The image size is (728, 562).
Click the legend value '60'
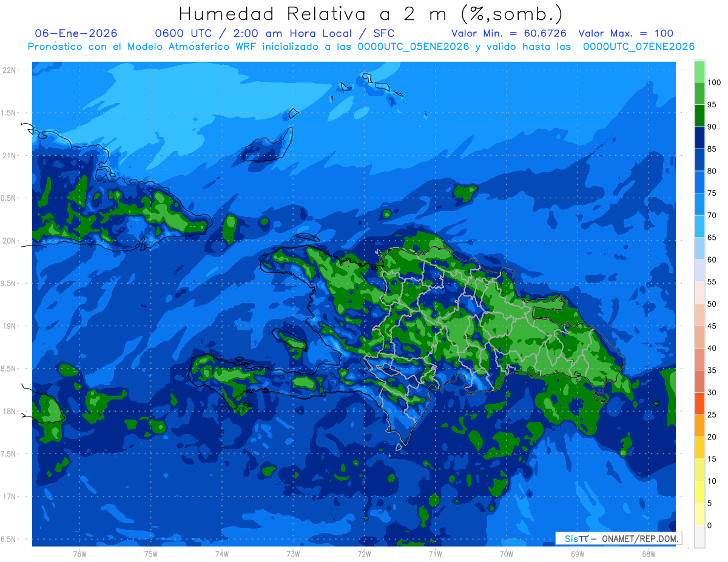[x=712, y=259]
